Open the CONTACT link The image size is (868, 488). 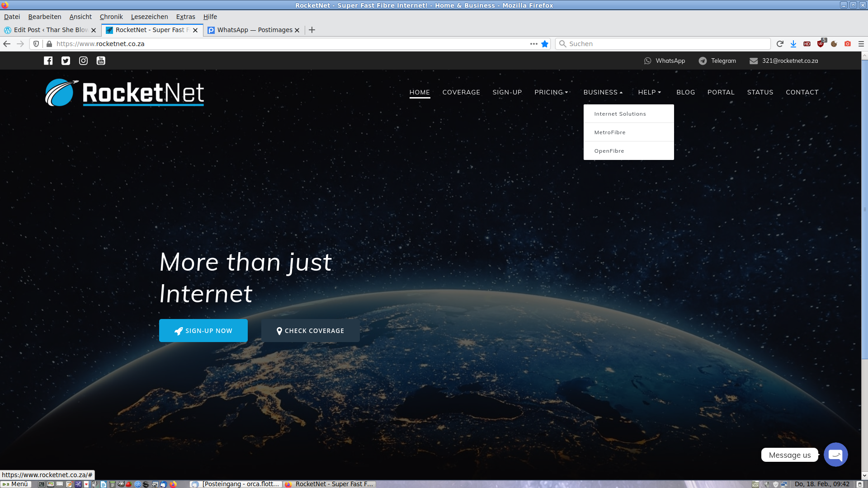coord(802,92)
